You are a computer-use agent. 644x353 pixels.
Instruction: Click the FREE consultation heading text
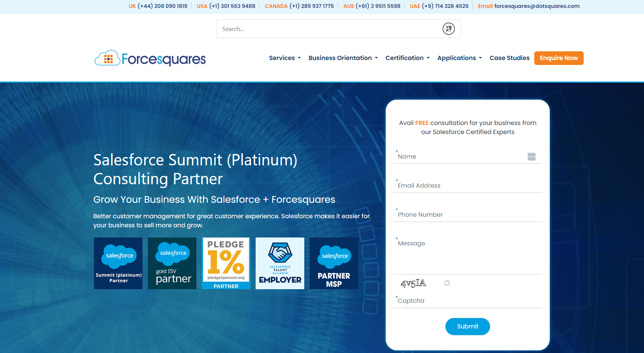pyautogui.click(x=468, y=127)
